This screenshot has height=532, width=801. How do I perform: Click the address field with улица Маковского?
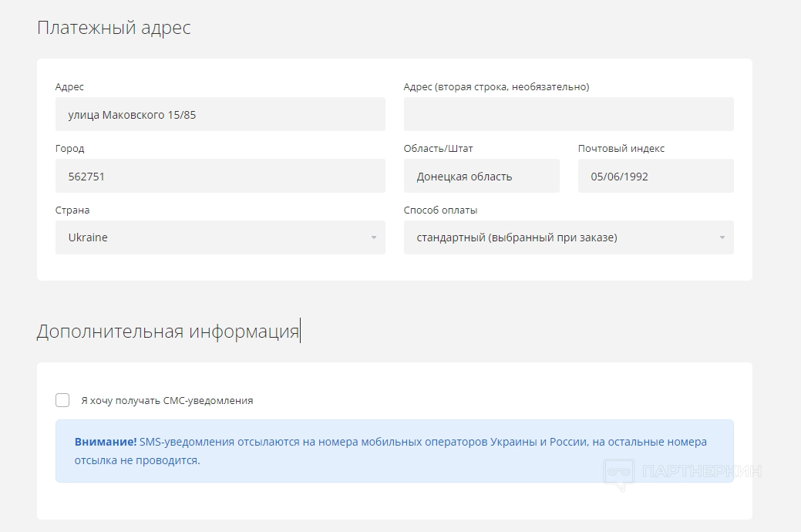coord(220,114)
